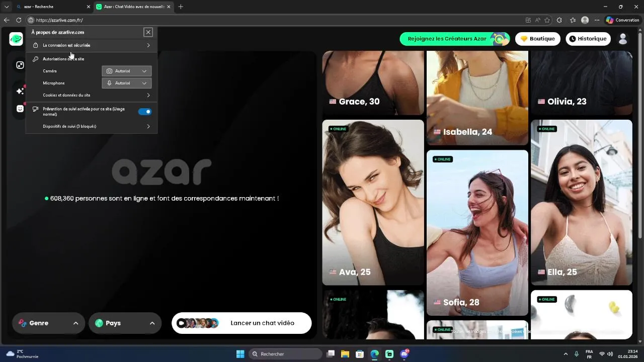
Task: Click "Lancer un chat vidéo" button
Action: [242, 323]
